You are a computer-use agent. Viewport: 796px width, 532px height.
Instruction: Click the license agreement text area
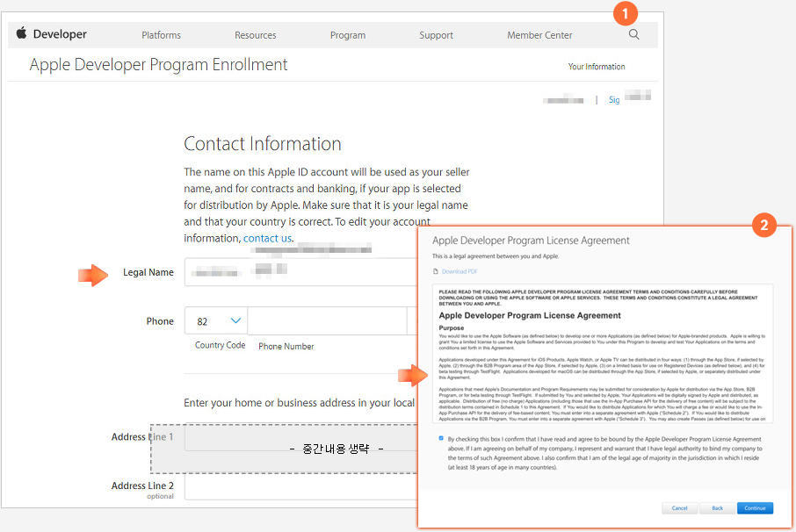[x=603, y=354]
